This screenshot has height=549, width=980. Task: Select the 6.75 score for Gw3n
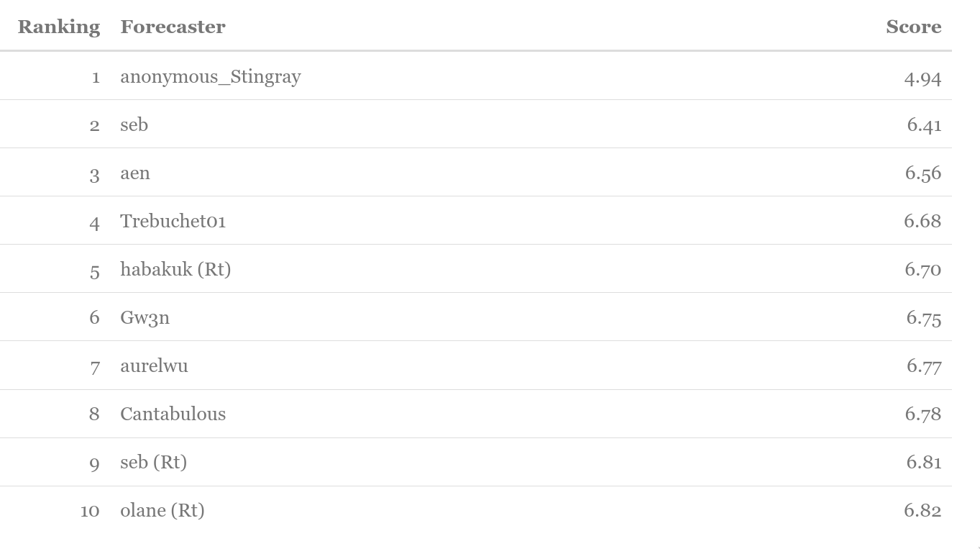[x=924, y=318]
